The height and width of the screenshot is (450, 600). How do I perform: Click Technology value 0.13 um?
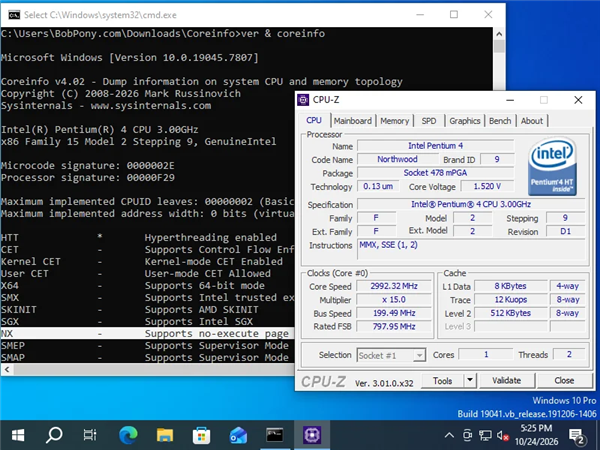point(378,186)
